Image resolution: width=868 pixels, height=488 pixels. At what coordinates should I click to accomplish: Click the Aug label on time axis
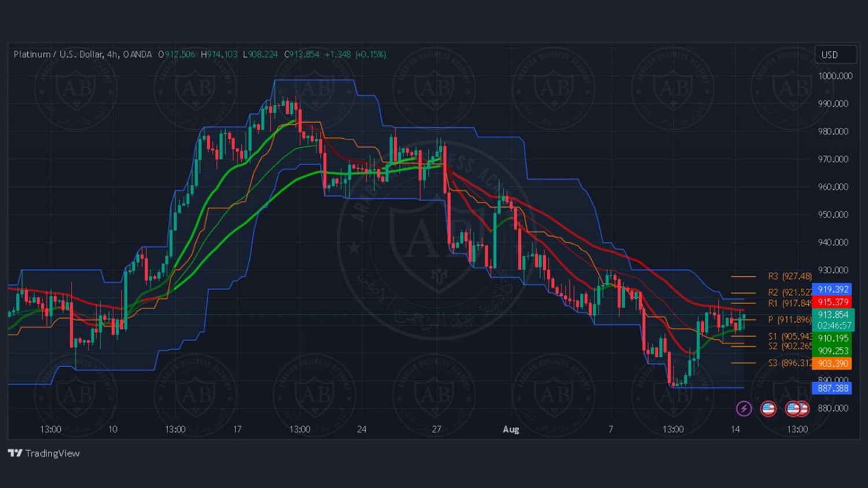511,429
